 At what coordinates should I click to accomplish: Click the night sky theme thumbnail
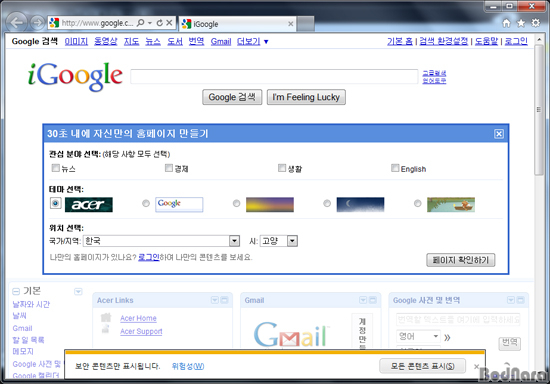[x=360, y=204]
